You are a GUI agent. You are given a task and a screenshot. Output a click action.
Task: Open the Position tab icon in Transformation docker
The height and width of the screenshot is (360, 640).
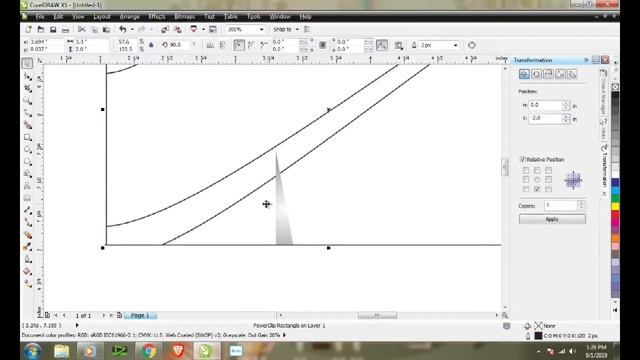point(524,74)
